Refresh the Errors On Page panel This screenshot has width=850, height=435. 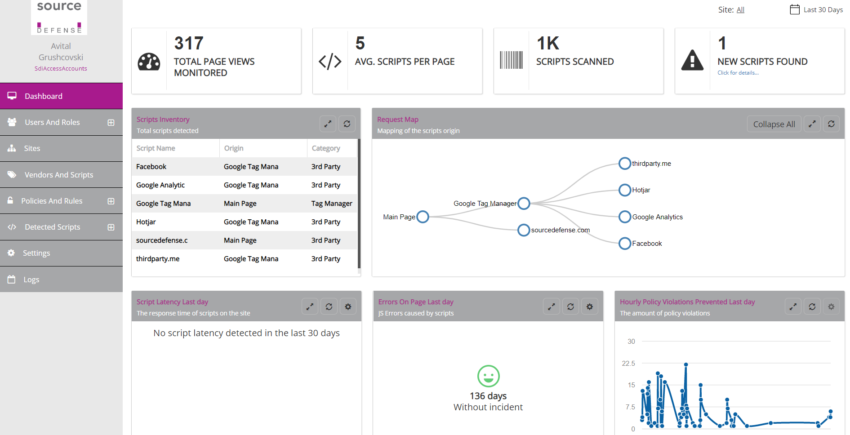(570, 306)
